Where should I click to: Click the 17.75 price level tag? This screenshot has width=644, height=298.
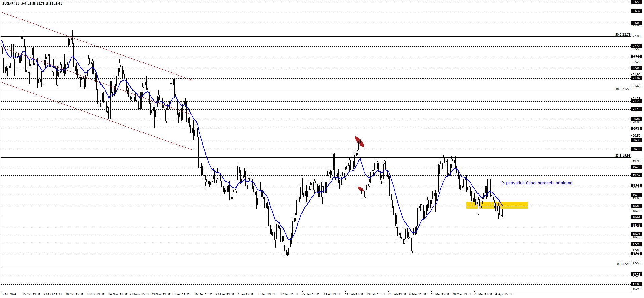tap(636, 253)
